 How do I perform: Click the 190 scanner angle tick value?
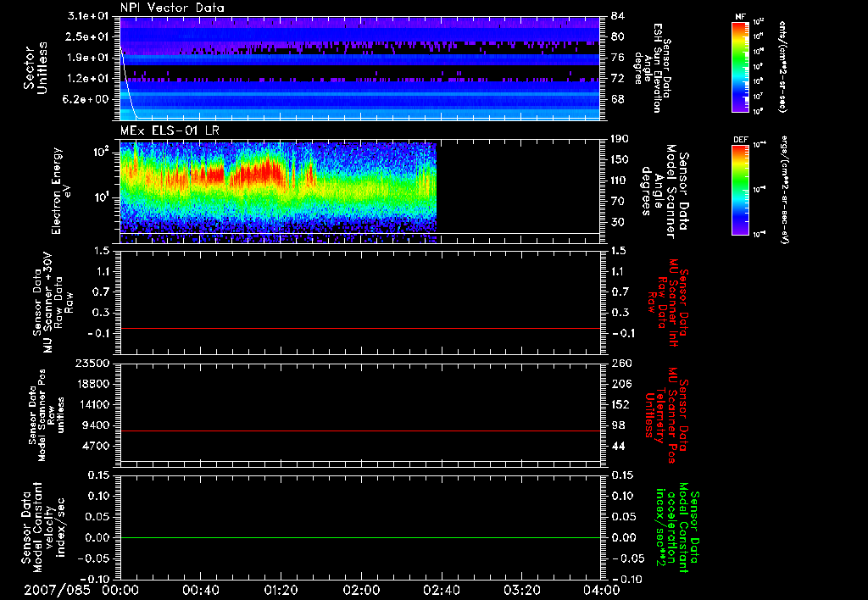click(620, 139)
